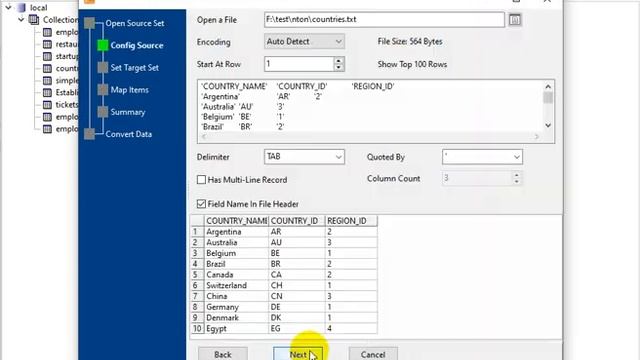This screenshot has width=640, height=360.
Task: Decrease the Column Count value
Action: 517,182
